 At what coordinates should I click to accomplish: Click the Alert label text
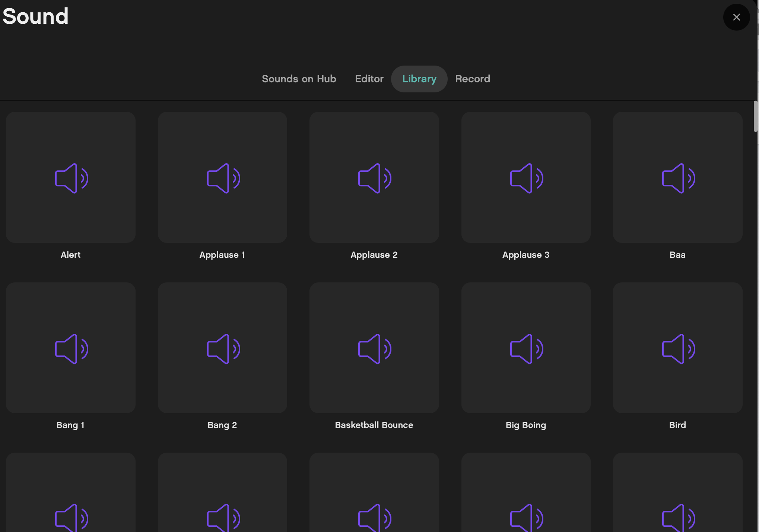click(x=70, y=255)
